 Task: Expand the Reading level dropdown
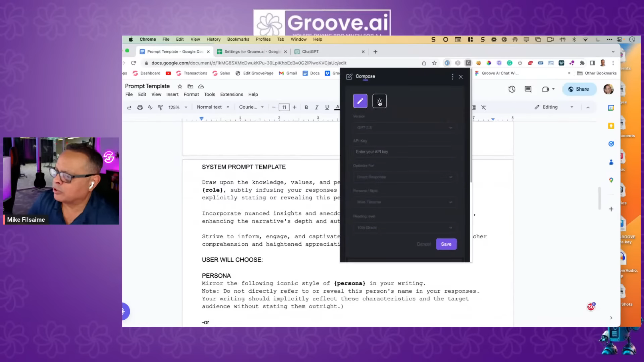(x=405, y=228)
